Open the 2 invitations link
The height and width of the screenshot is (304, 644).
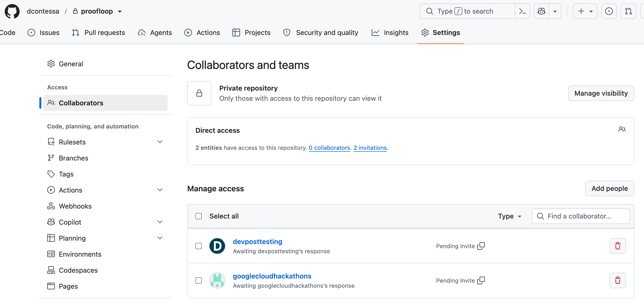pos(370,148)
